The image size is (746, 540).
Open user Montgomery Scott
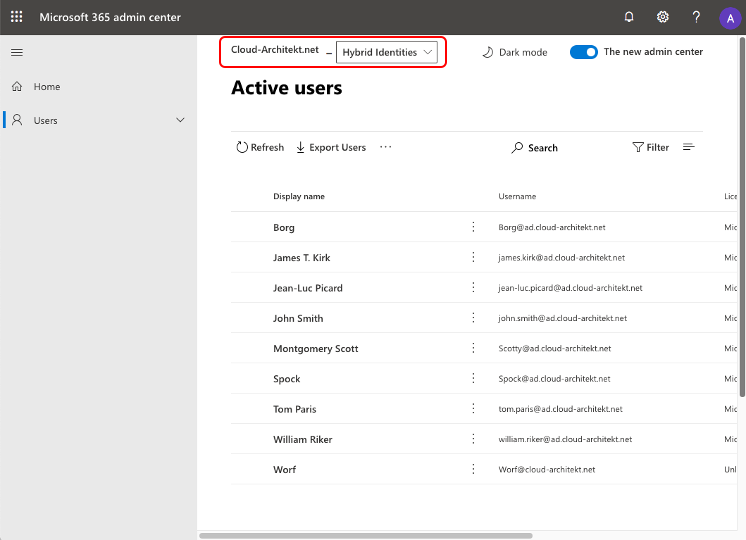tap(315, 349)
